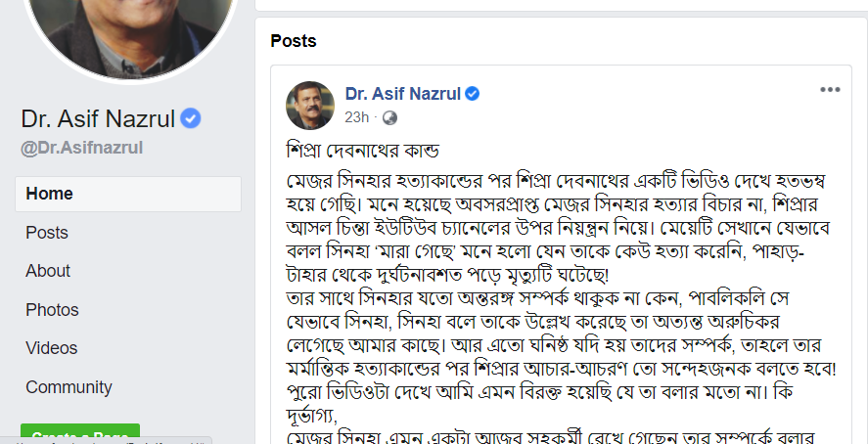
Task: Select Photos in the sidebar
Action: pyautogui.click(x=52, y=310)
